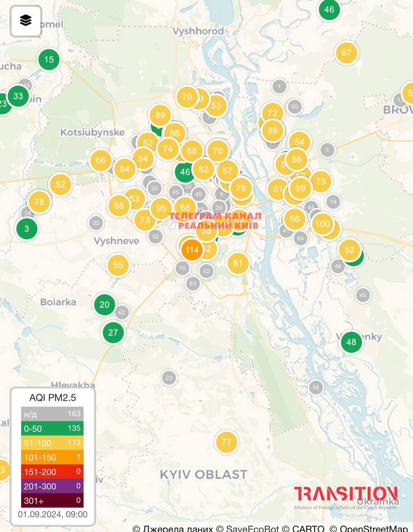The image size is (413, 532).
Task: Toggle the н/д gray legend row
Action: [x=52, y=414]
